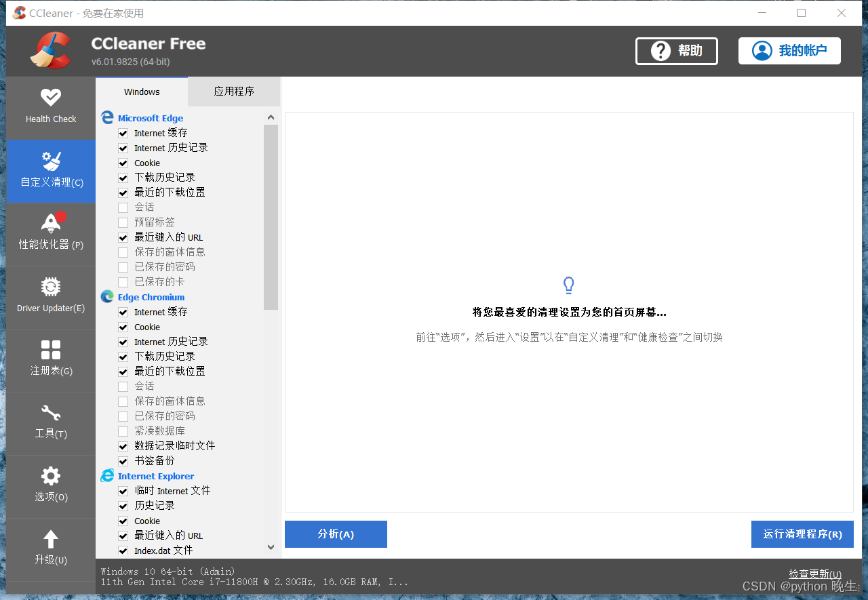This screenshot has width=868, height=600.
Task: Open Performance Optimizer rocket icon
Action: (x=52, y=222)
